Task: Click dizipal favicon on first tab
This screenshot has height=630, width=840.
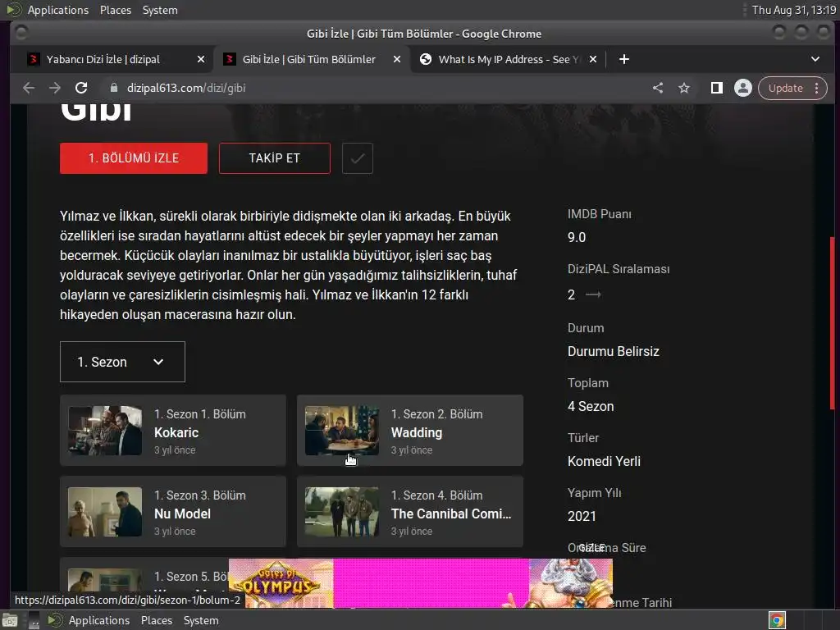Action: click(33, 59)
